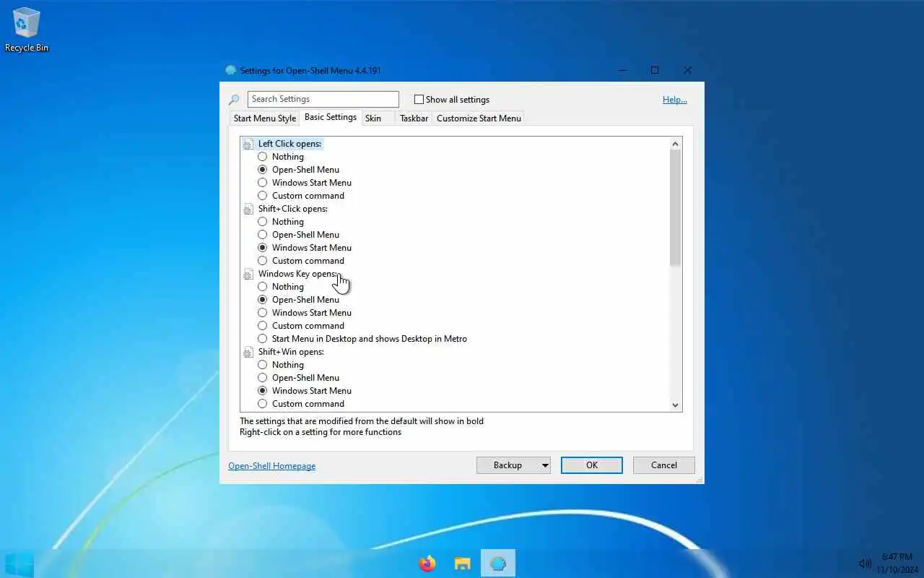Screen dimensions: 924x578
Task: Click the Open-Shell title bar shell icon
Action: tap(231, 70)
